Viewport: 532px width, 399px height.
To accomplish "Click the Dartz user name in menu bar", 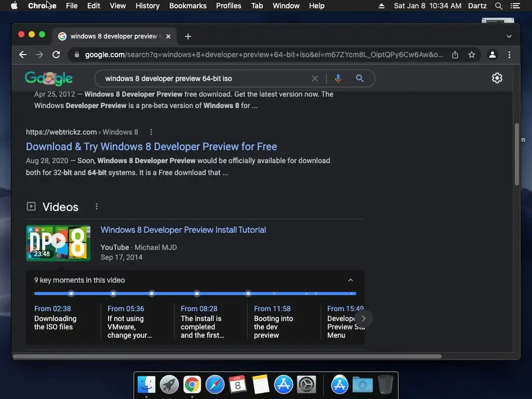I will [477, 6].
